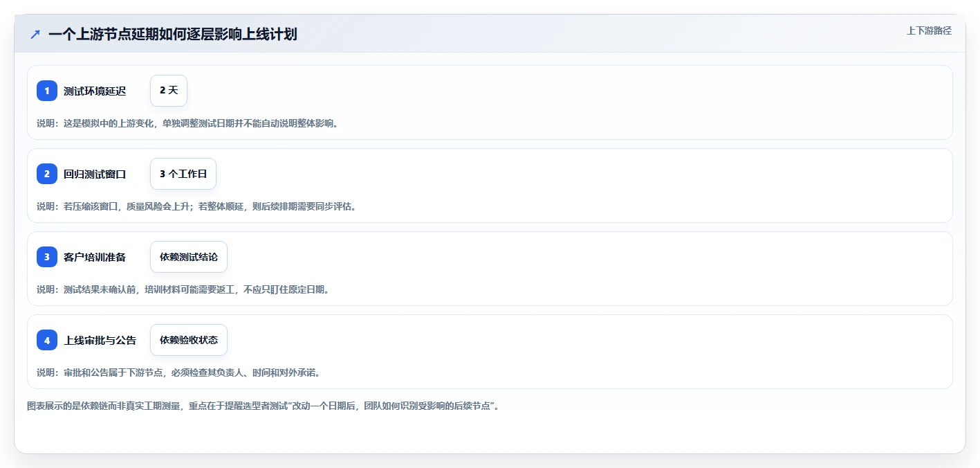Click the description beginning "这是模拟中的上游变化"
The image size is (980, 468).
[187, 123]
